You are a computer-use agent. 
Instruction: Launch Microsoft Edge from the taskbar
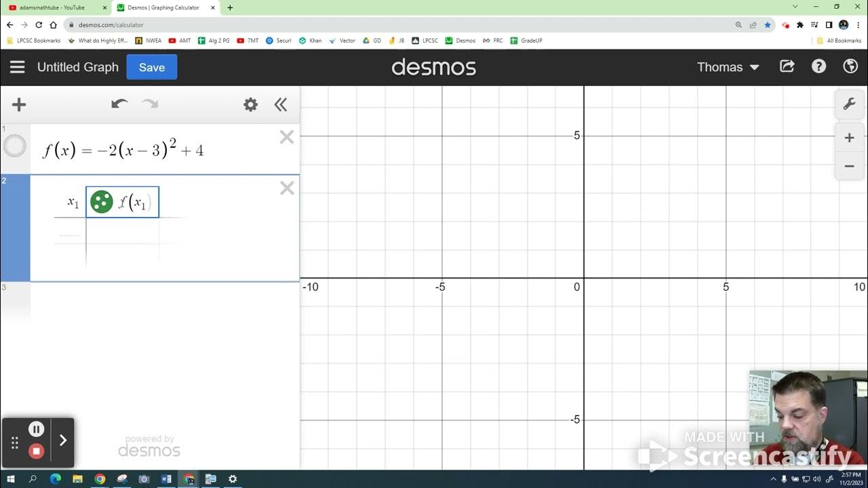55,479
